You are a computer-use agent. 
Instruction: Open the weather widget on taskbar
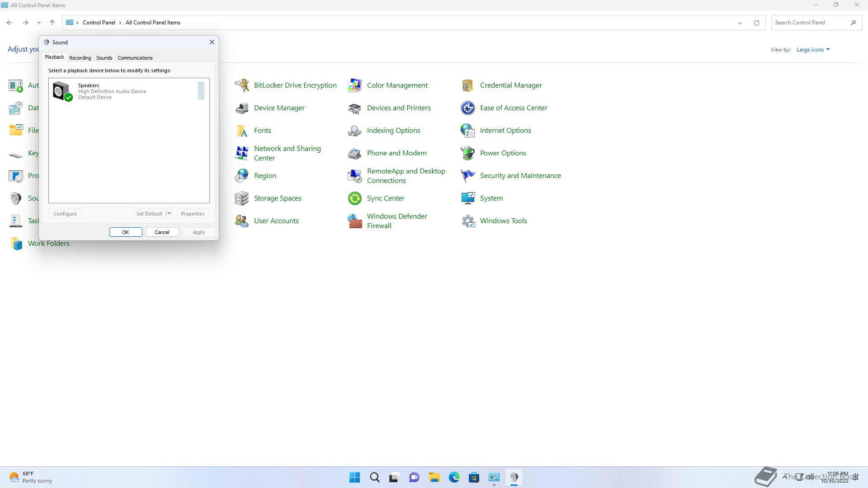[x=30, y=477]
